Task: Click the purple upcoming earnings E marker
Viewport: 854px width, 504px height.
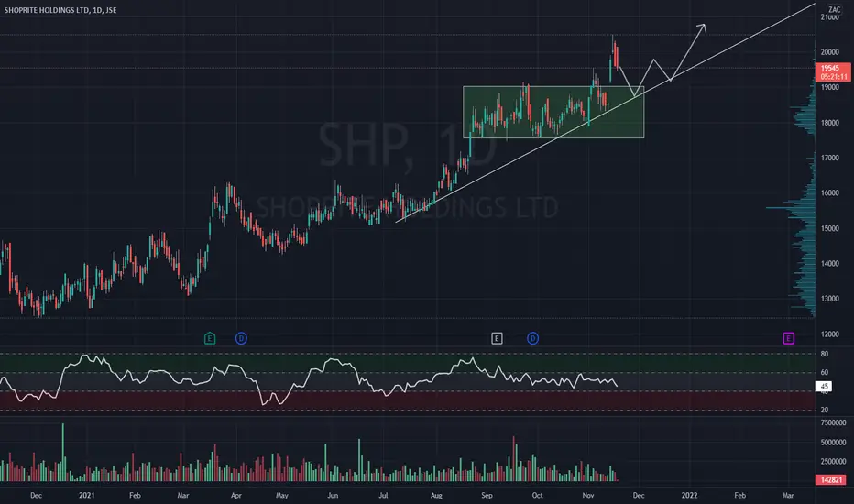Action: (789, 338)
